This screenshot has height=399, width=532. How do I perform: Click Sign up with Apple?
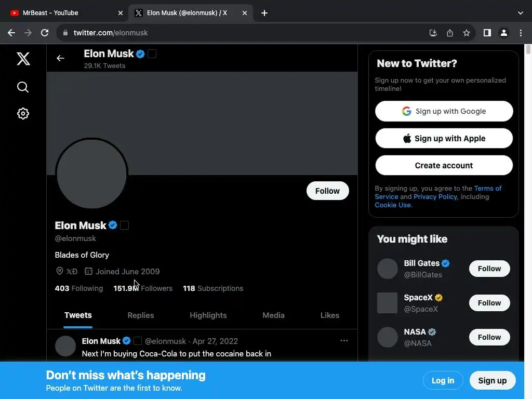(444, 138)
